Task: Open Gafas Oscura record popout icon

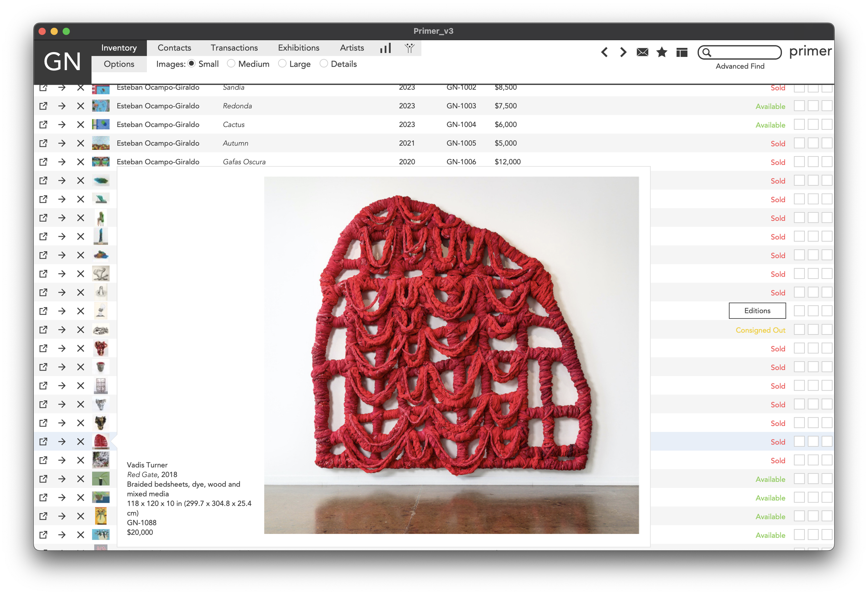Action: click(x=43, y=162)
